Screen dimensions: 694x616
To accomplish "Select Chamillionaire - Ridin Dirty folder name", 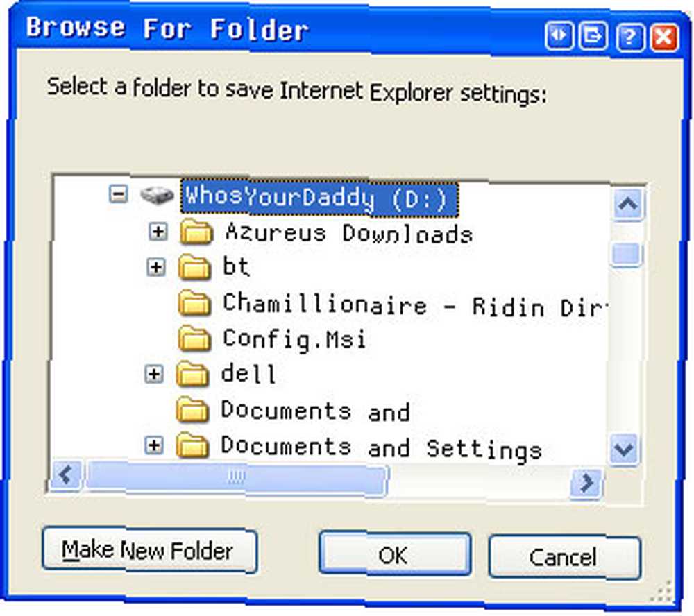I will click(x=415, y=305).
